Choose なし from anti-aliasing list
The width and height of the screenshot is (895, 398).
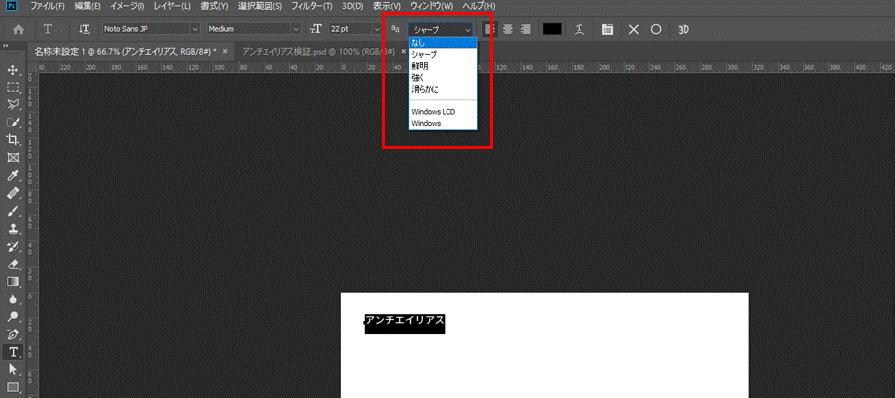click(443, 43)
